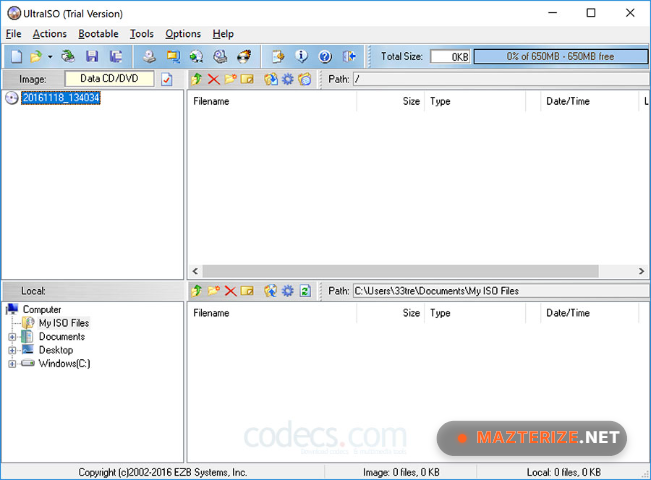
Task: Click the Add to image icon in local toolbar
Action: (x=271, y=291)
